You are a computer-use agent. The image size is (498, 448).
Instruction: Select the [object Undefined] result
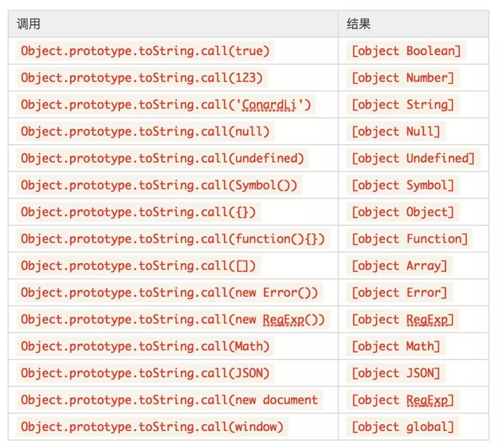point(413,158)
